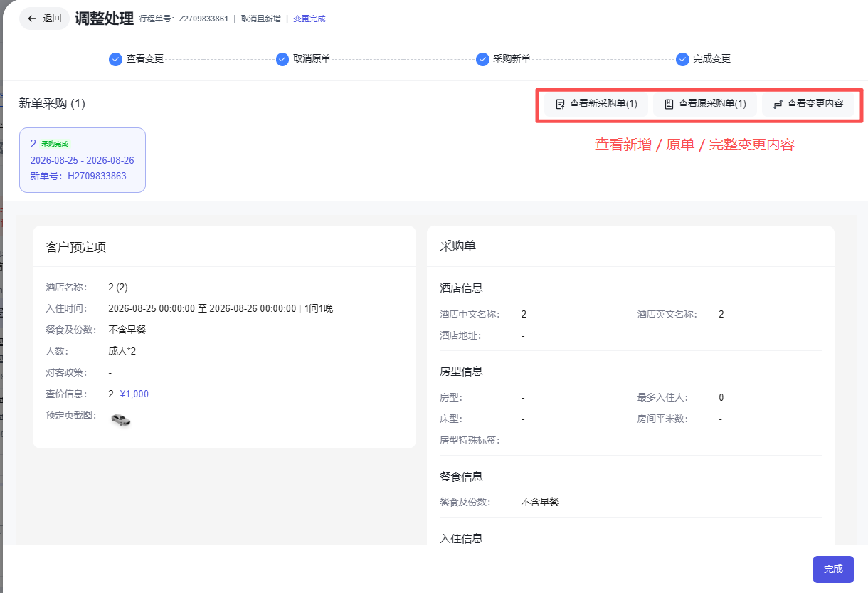Click the 酒店信息 section heading
This screenshot has height=593, width=868.
pyautogui.click(x=461, y=288)
